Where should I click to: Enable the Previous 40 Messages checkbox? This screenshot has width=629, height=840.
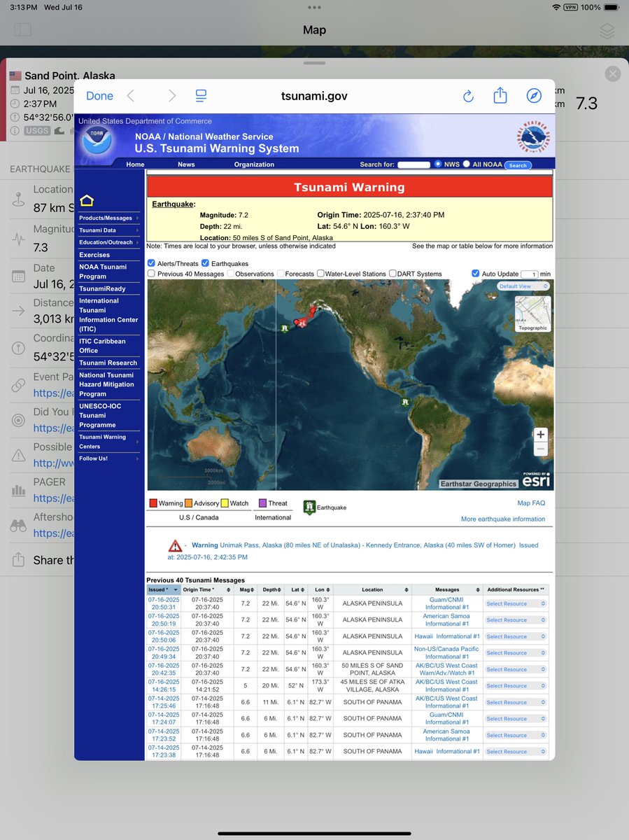pos(151,274)
